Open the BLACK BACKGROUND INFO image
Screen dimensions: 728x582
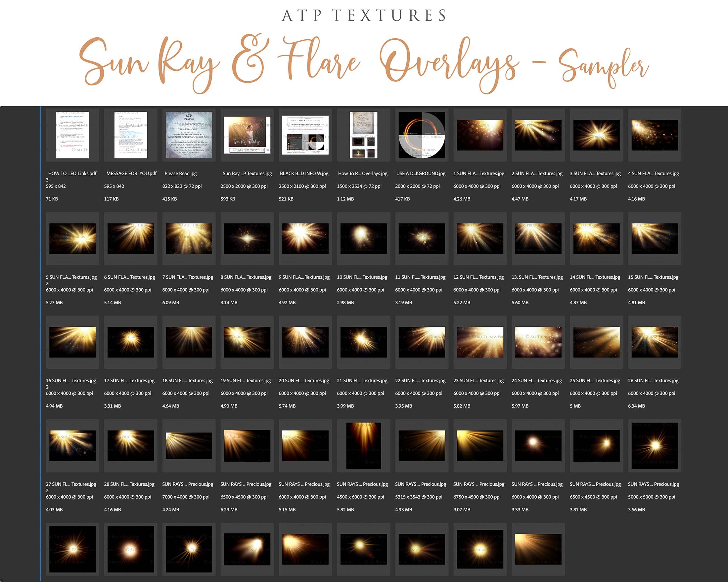coord(305,135)
